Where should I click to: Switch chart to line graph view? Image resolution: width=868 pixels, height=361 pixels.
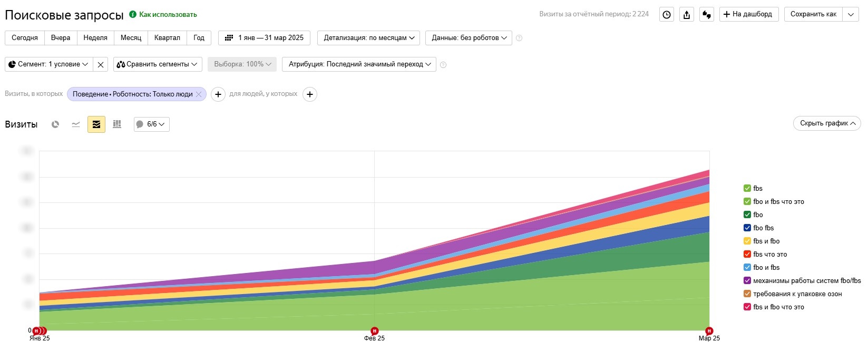pos(76,124)
